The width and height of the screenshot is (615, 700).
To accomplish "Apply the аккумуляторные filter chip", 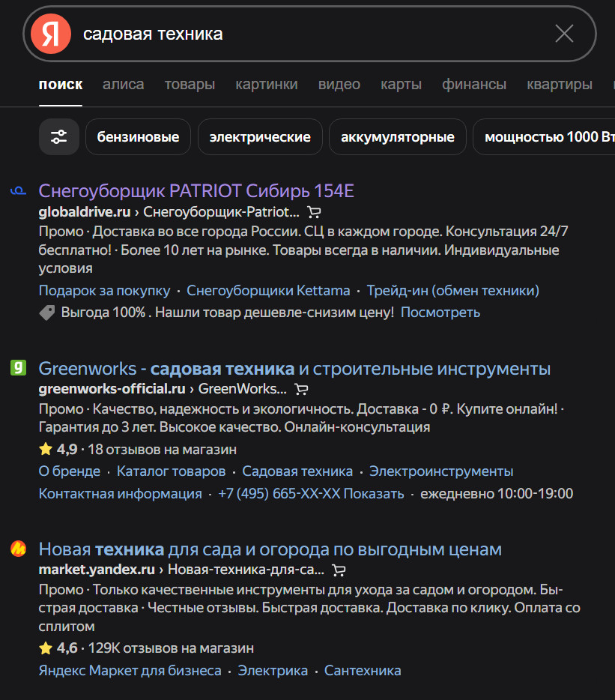I will (398, 136).
